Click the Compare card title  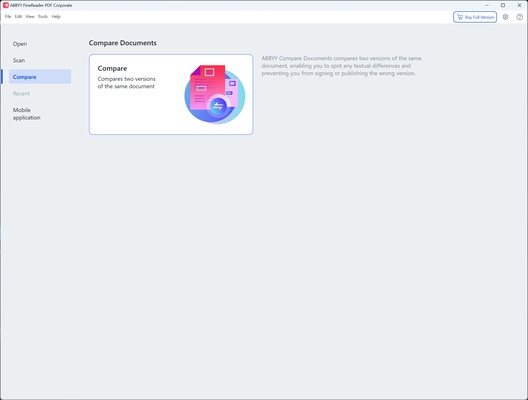pos(112,68)
